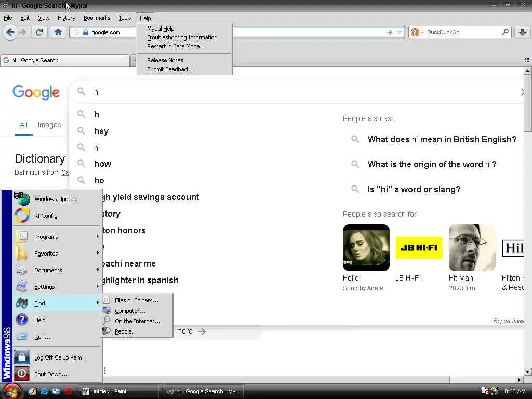
Task: Choose Troubleshooting Information menu entry
Action: tap(184, 37)
